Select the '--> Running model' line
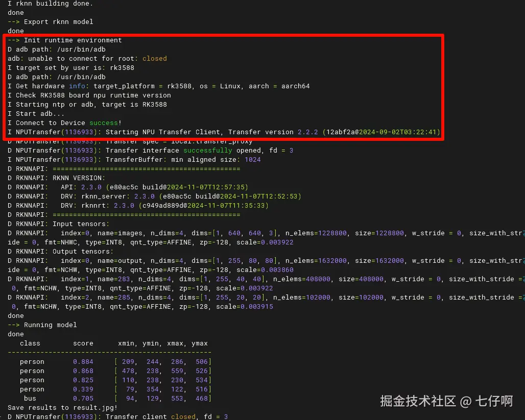 tap(42, 325)
